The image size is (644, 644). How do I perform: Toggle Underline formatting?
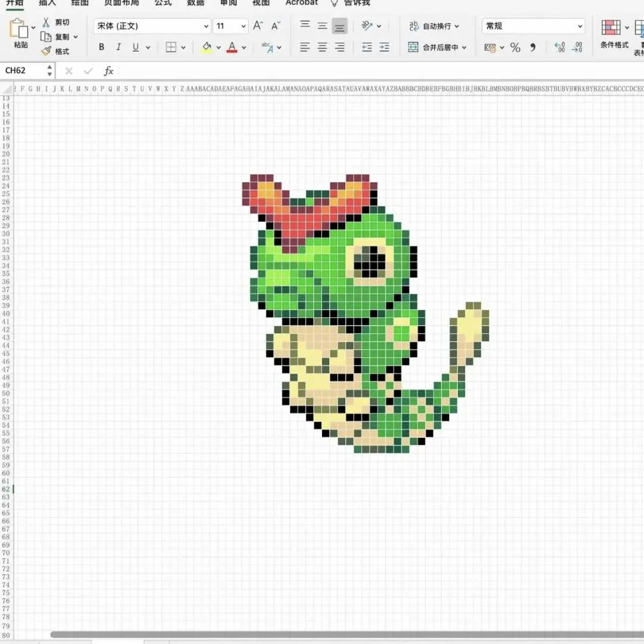(135, 47)
